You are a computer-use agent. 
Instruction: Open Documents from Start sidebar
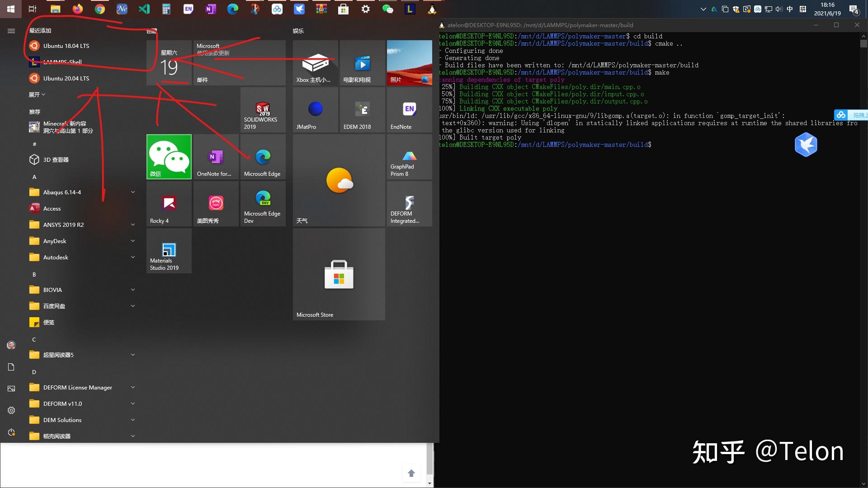11,367
